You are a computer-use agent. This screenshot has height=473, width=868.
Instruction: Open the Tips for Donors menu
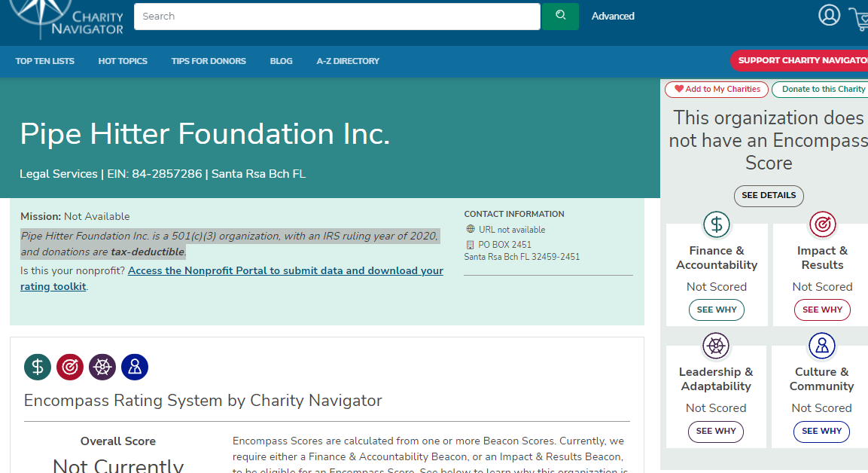[209, 61]
